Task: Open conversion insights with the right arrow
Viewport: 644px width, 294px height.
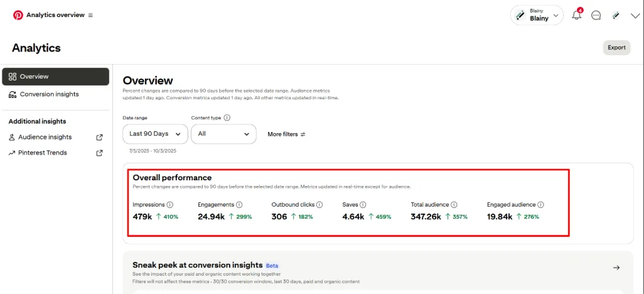Action: pyautogui.click(x=616, y=268)
